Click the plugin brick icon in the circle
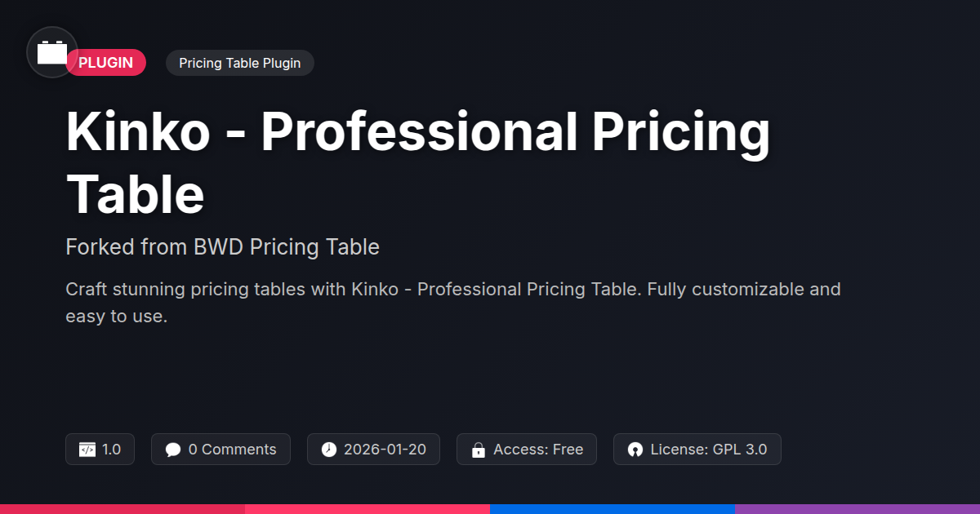The height and width of the screenshot is (514, 980). coord(52,53)
